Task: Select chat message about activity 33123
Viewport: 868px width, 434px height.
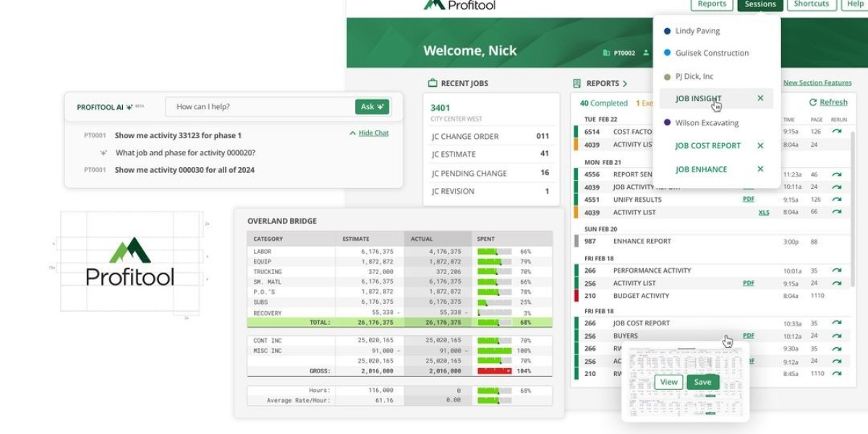Action: (178, 136)
